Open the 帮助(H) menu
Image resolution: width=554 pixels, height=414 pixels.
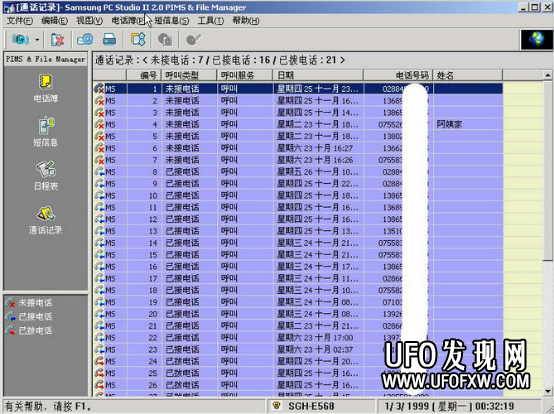click(x=246, y=21)
